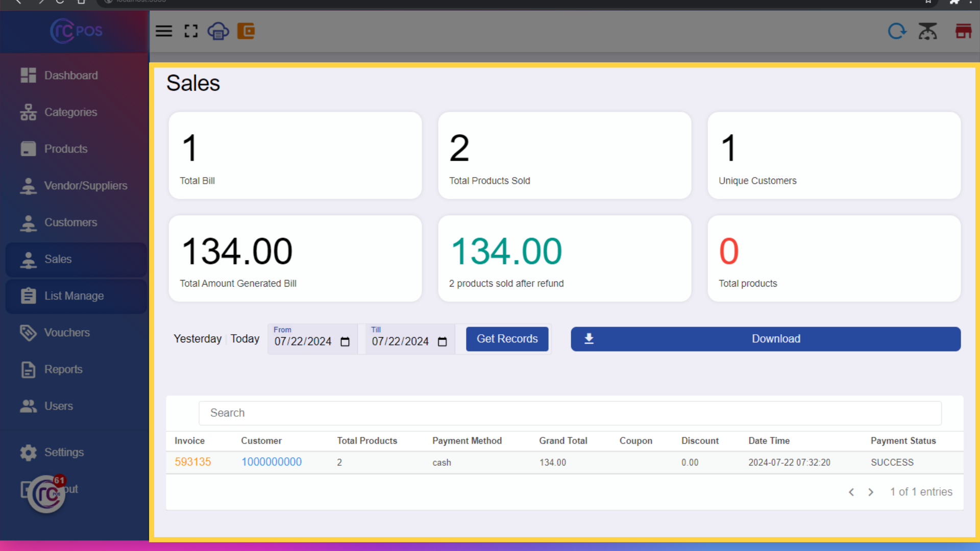Open the Till date calendar picker icon
The width and height of the screenshot is (980, 551).
[443, 341]
